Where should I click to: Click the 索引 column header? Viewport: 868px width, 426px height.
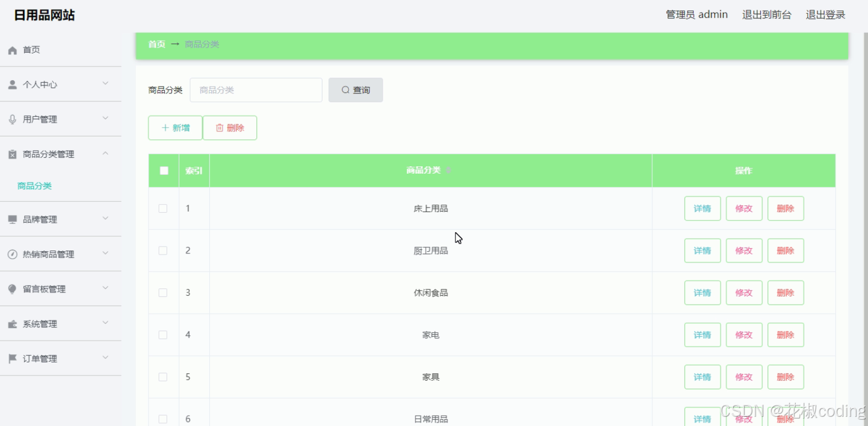[x=194, y=170]
